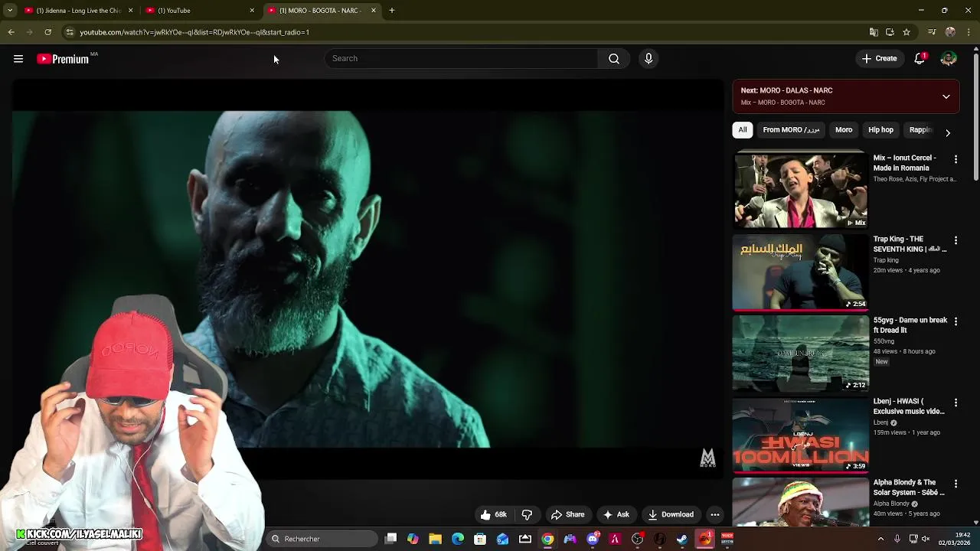Collapse the Mix playlist panel chevron
This screenshot has height=551, width=980.
pos(946,97)
